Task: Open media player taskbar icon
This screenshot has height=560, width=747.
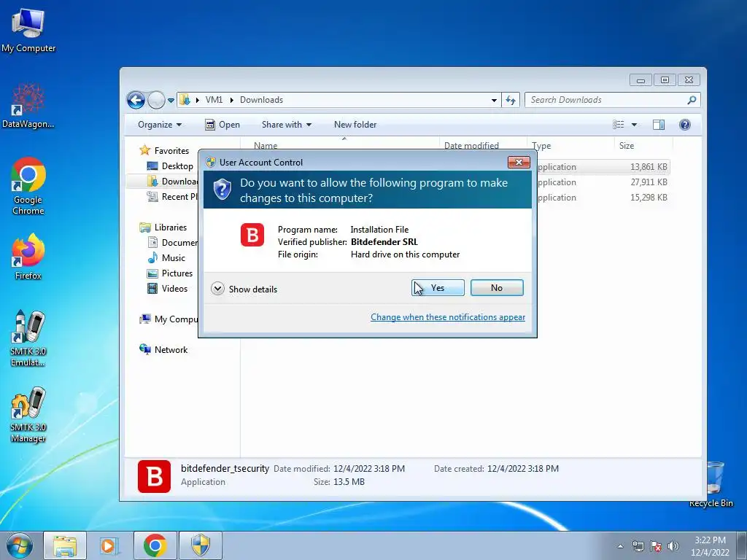Action: point(109,545)
